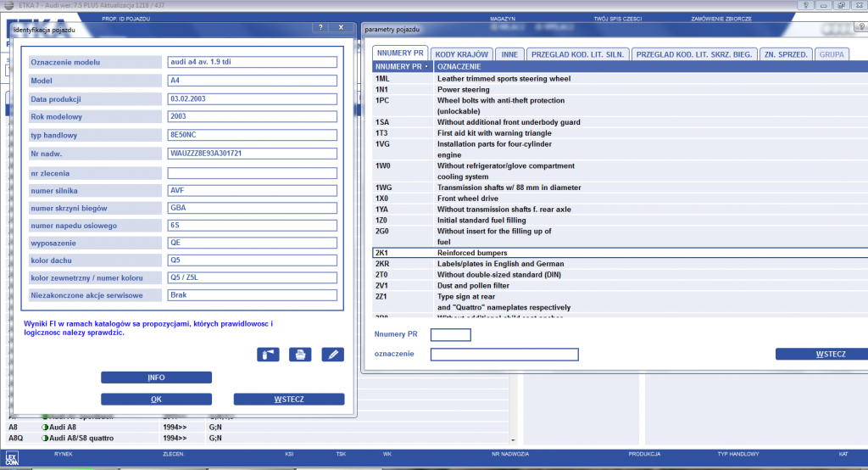Open PRZEGLAD KOD. LIT. SKRZ. BIEG. tab
The width and height of the screenshot is (868, 470).
(x=694, y=54)
